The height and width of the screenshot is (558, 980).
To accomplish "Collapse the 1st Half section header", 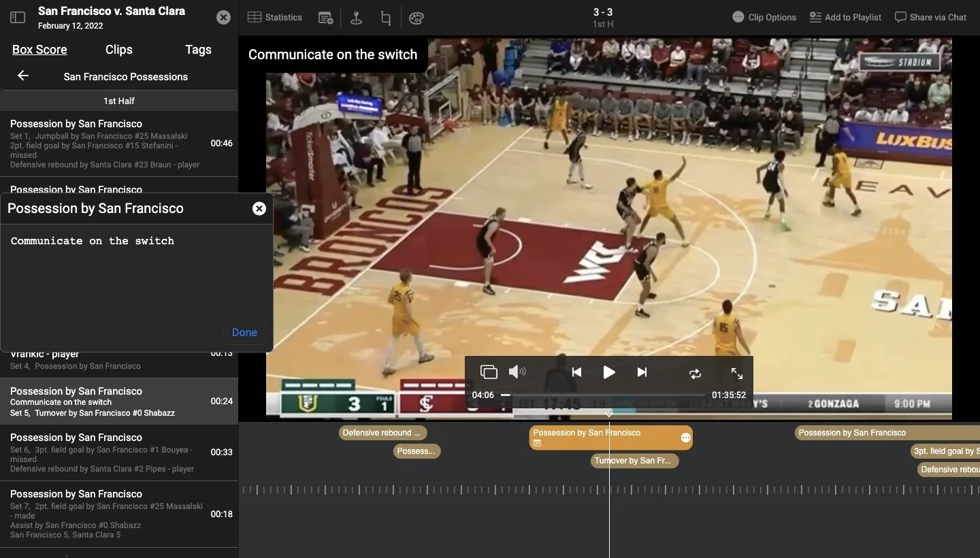I will click(x=119, y=101).
